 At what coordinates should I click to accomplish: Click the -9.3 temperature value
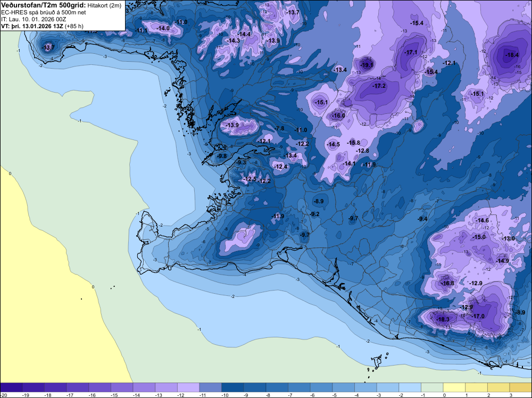(241, 163)
